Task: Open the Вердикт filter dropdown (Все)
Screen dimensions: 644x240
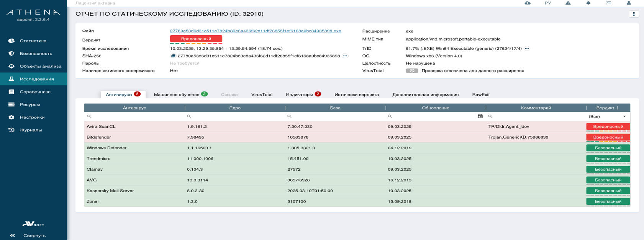Action: pos(608,116)
